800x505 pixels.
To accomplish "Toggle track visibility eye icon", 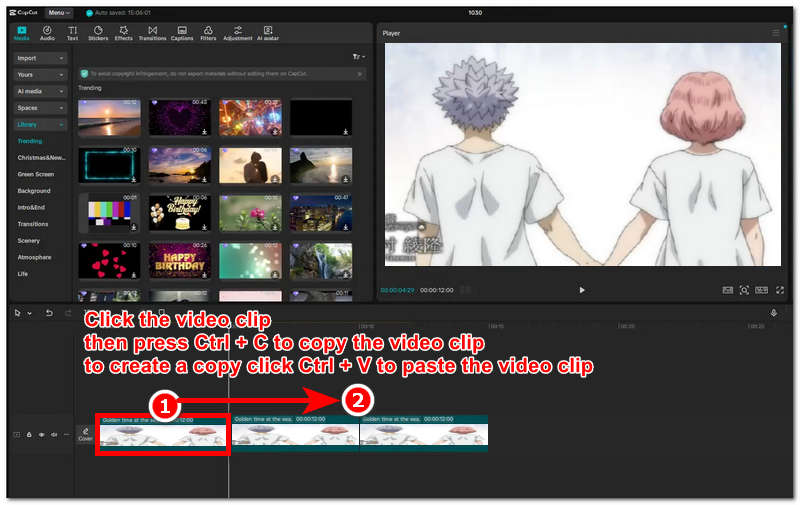I will (x=41, y=435).
